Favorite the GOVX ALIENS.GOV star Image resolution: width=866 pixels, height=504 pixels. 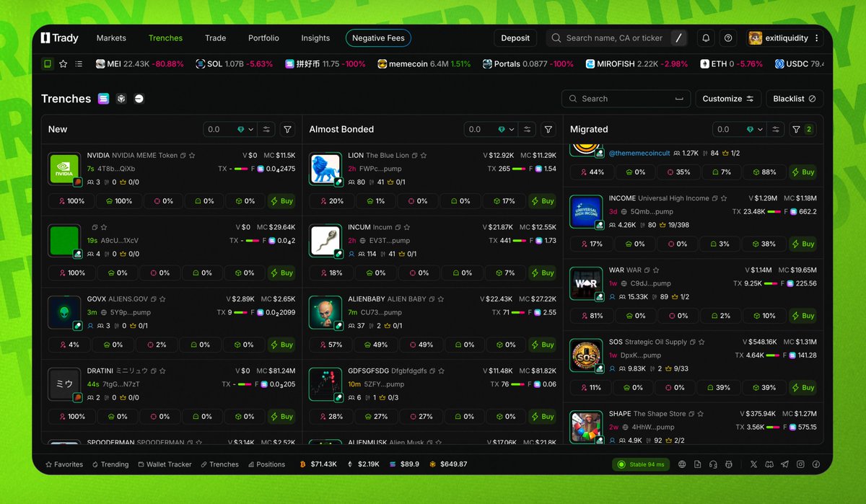tap(163, 299)
